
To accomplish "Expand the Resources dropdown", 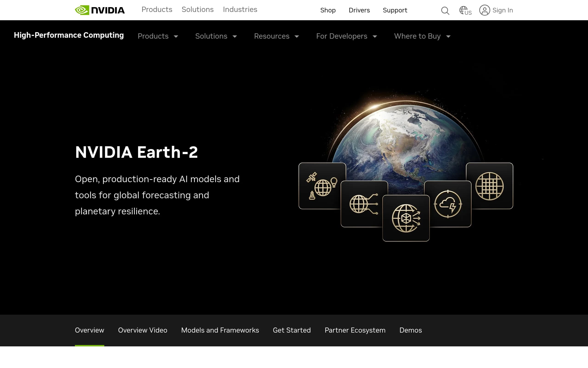I will (277, 36).
